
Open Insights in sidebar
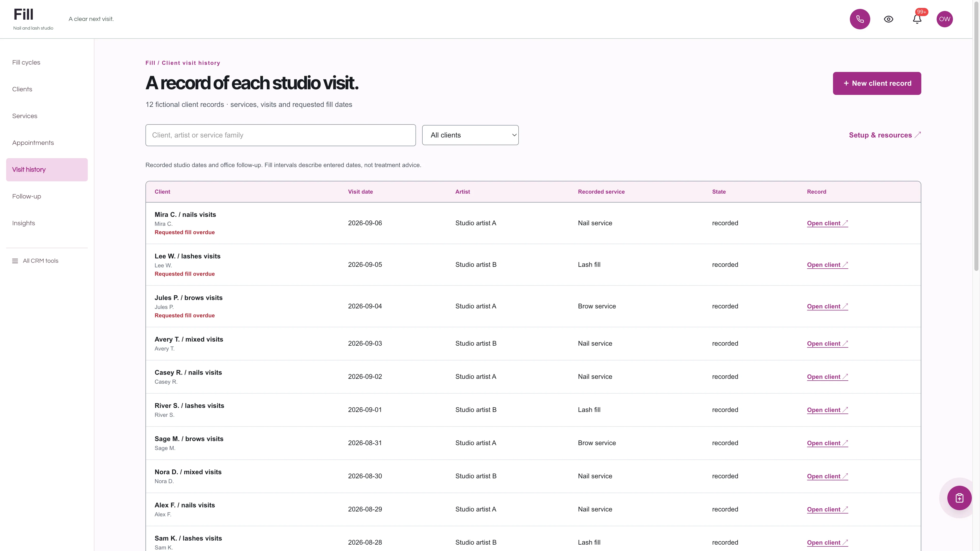coord(47,223)
